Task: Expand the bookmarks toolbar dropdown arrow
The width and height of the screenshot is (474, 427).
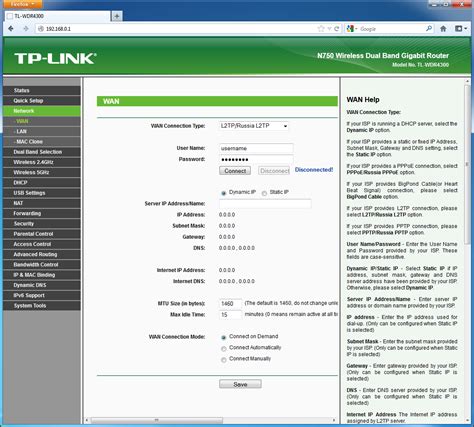Action: [x=466, y=29]
